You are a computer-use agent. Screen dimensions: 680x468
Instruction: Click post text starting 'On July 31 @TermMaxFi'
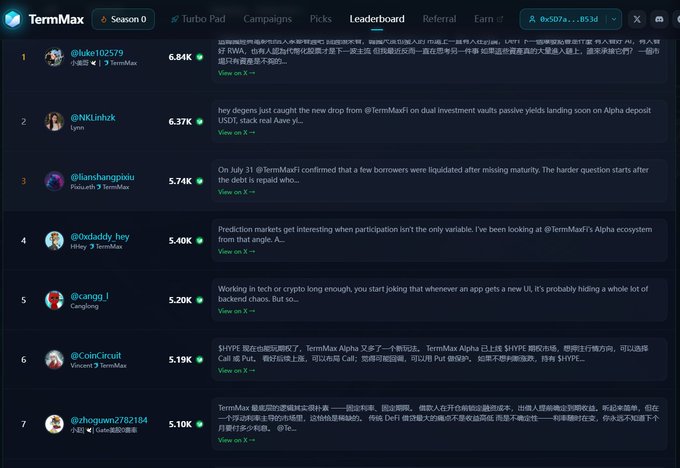tap(433, 175)
